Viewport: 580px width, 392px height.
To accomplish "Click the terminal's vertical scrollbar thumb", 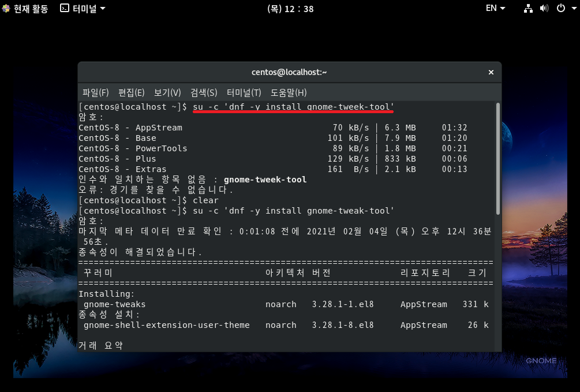I will pos(498,158).
